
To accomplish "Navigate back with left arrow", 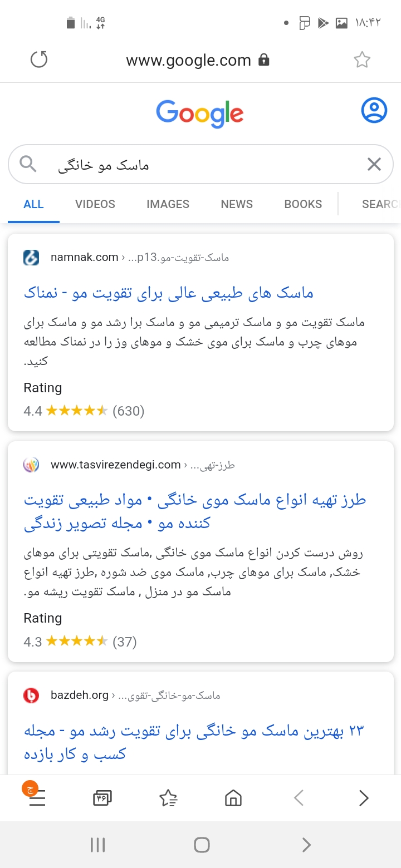I will [299, 798].
